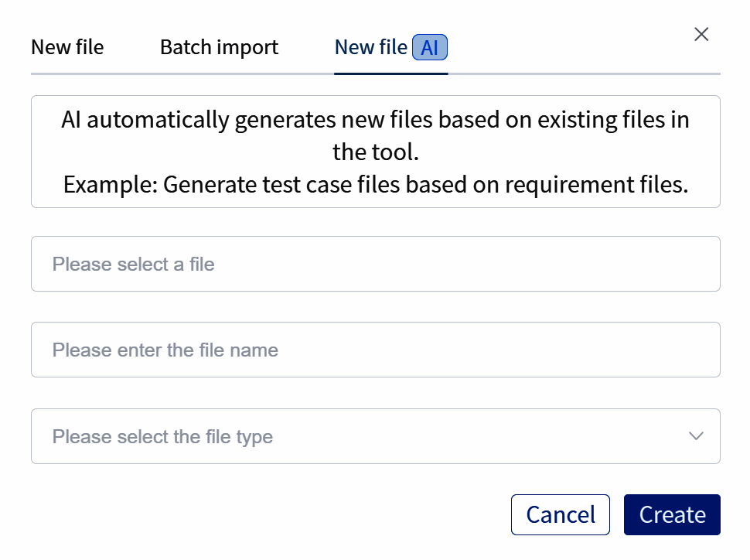Open the Batch import tab
This screenshot has width=750, height=560.
(x=219, y=47)
